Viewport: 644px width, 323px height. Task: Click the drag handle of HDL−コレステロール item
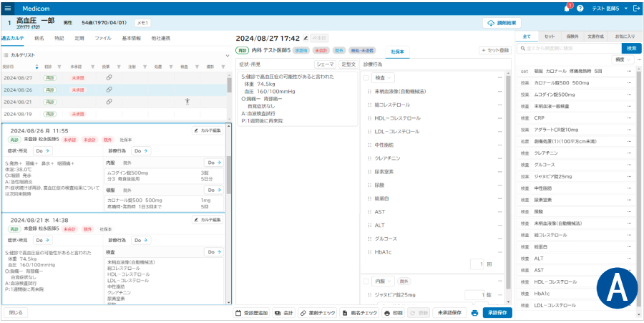click(x=369, y=118)
